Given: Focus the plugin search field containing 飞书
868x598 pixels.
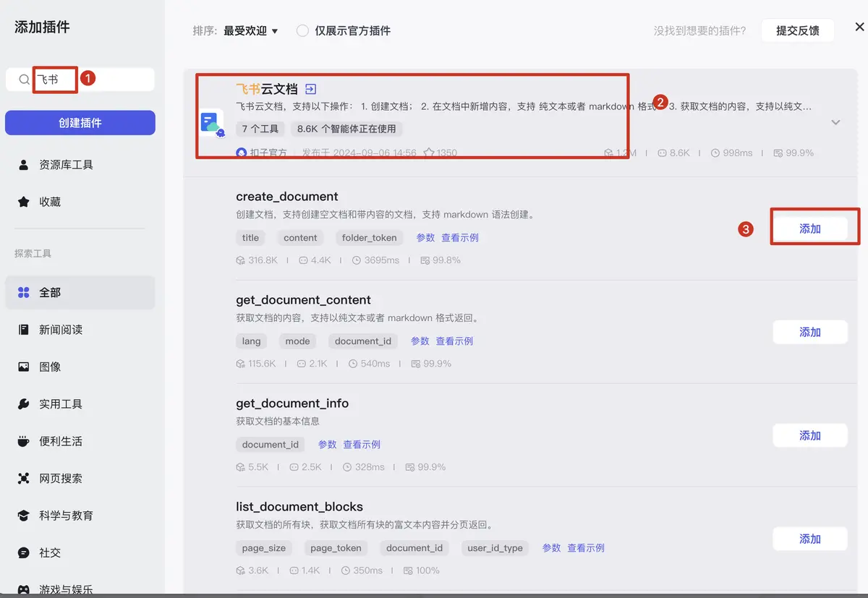Looking at the screenshot, I should point(80,80).
